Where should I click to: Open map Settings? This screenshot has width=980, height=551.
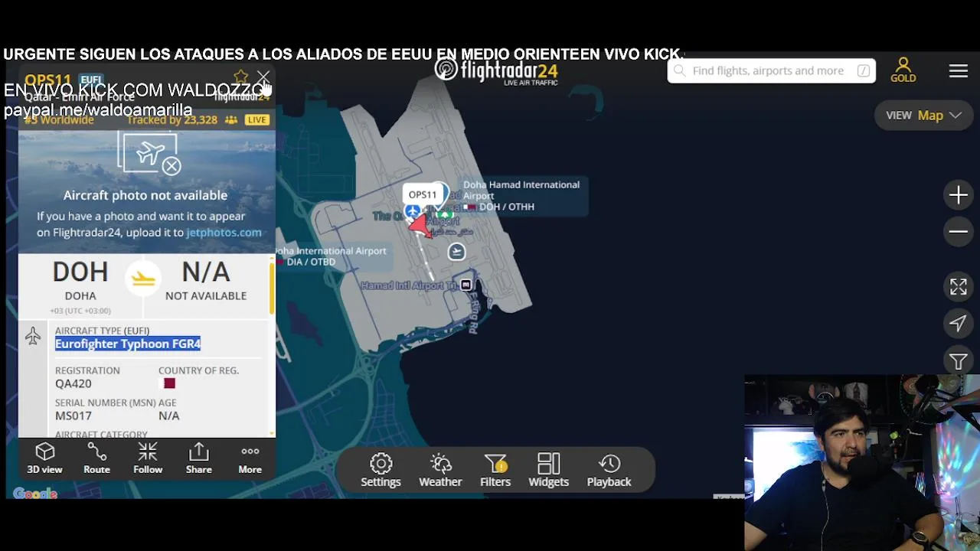[381, 470]
